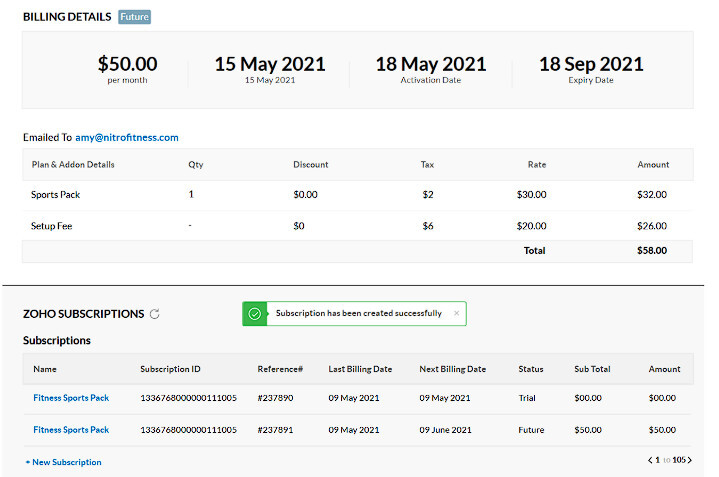Select the billing details Amount column header
This screenshot has height=477, width=719.
point(653,165)
